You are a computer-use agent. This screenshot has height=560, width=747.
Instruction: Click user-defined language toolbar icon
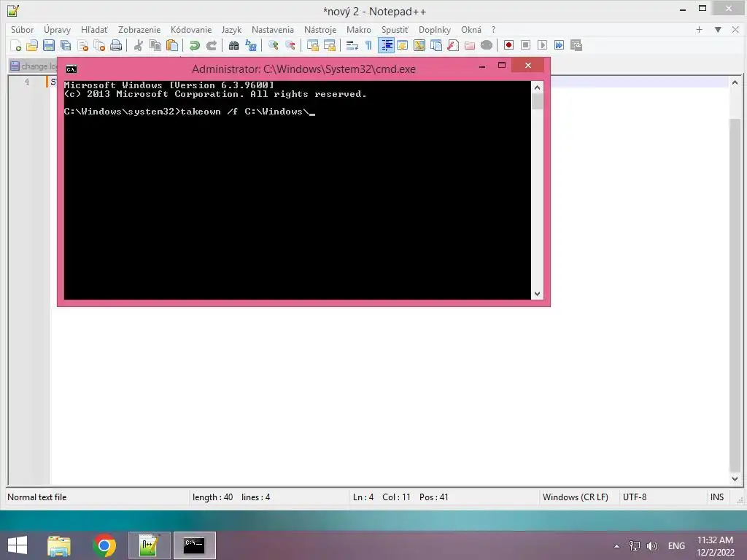click(x=403, y=45)
